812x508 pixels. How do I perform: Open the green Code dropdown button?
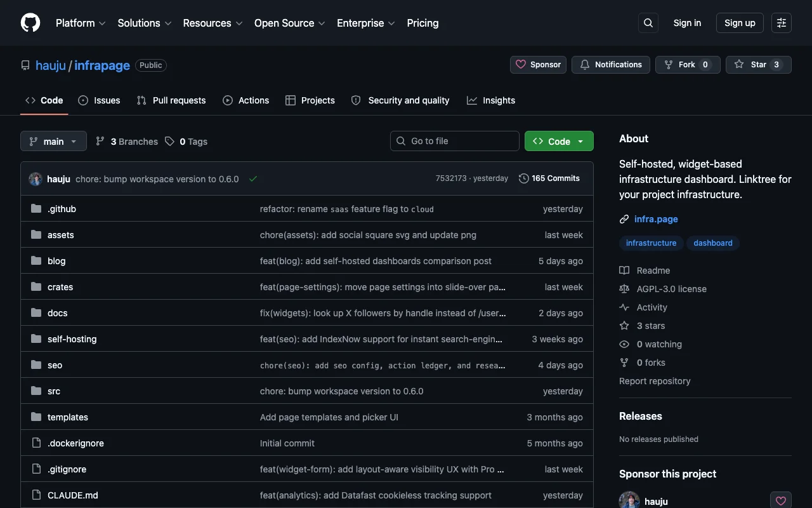[559, 141]
